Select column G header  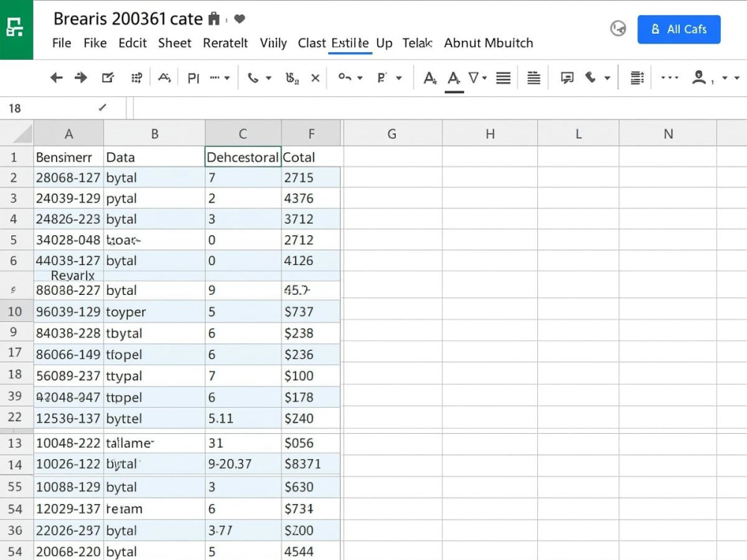(x=392, y=134)
